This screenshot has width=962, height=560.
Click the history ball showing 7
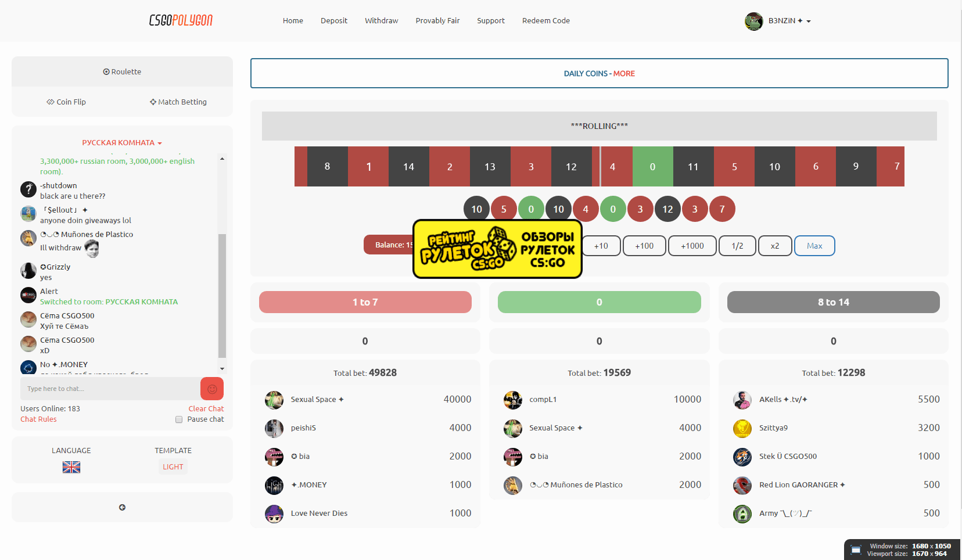point(722,209)
